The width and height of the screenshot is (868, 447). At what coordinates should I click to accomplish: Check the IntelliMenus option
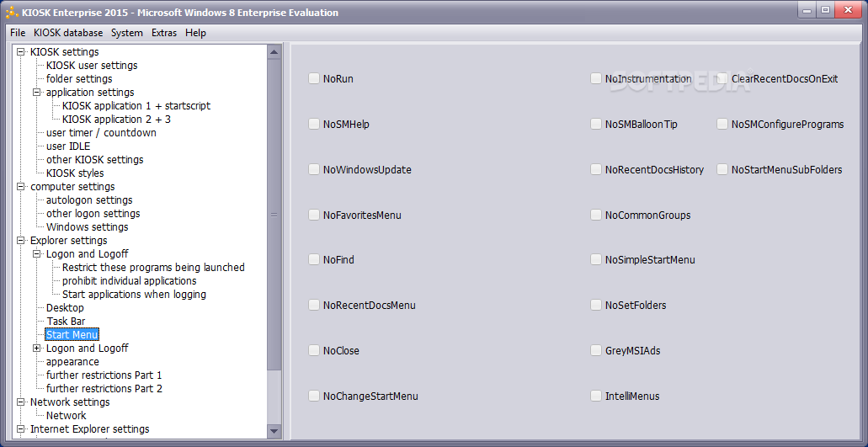coord(595,396)
